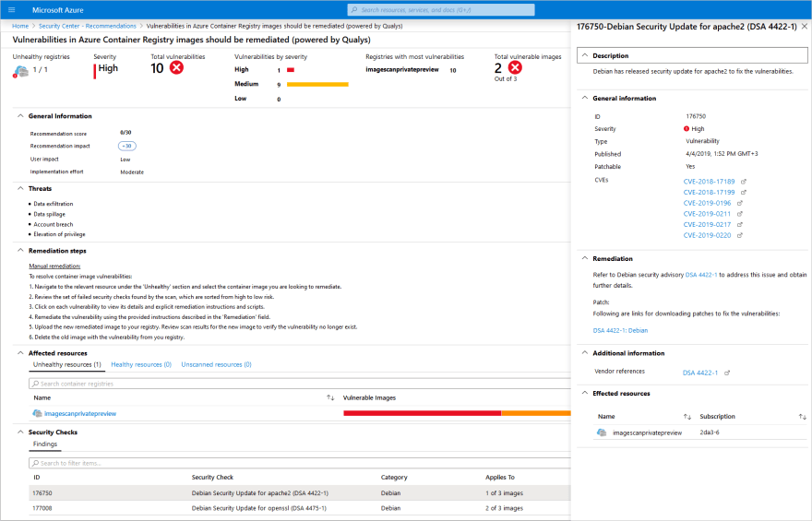
Task: Click the red High severity bar
Action: [x=291, y=70]
